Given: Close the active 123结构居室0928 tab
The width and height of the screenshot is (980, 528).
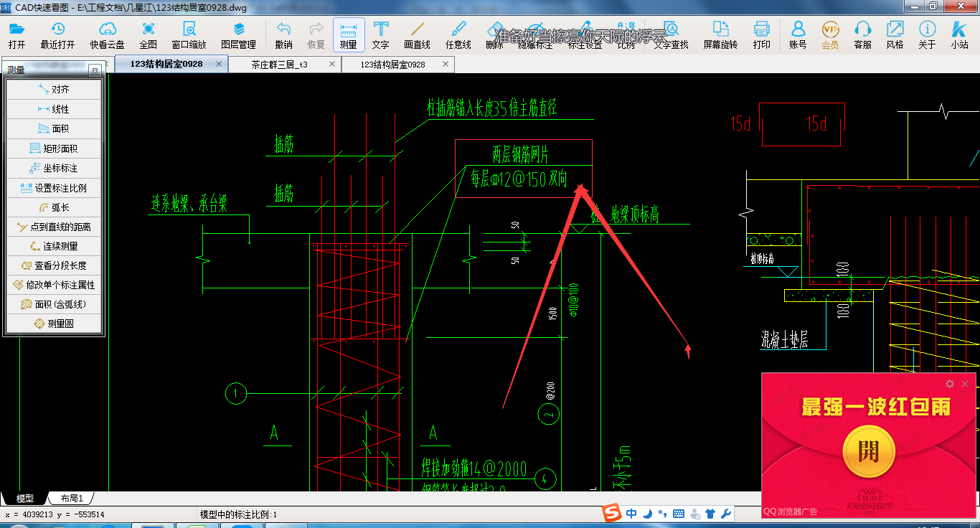Looking at the screenshot, I should pyautogui.click(x=218, y=64).
